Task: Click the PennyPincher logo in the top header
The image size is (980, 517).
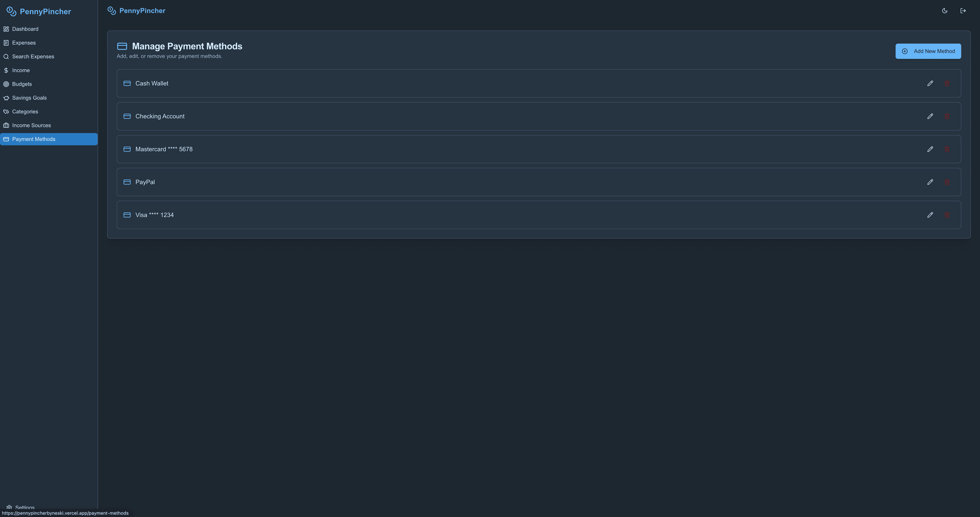Action: pos(137,11)
